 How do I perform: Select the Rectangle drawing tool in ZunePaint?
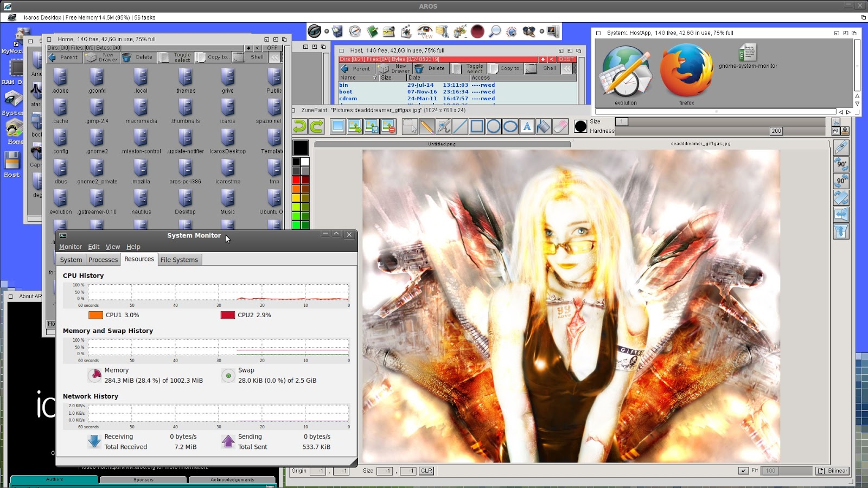click(476, 126)
